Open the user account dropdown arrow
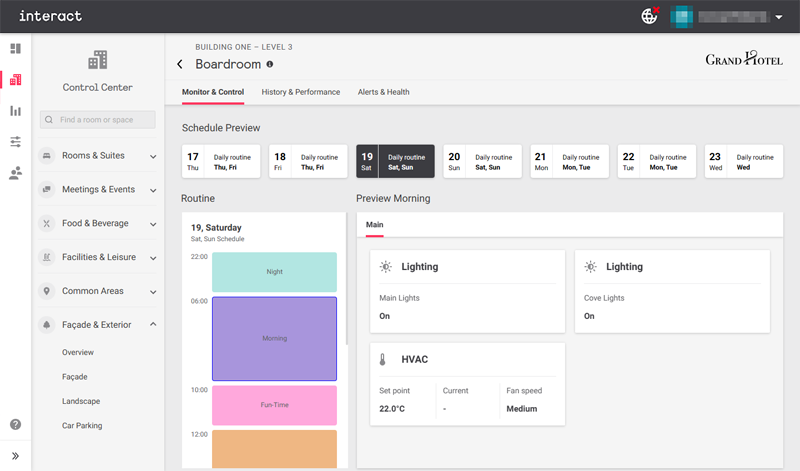Screen dimensions: 800x471 [x=778, y=17]
